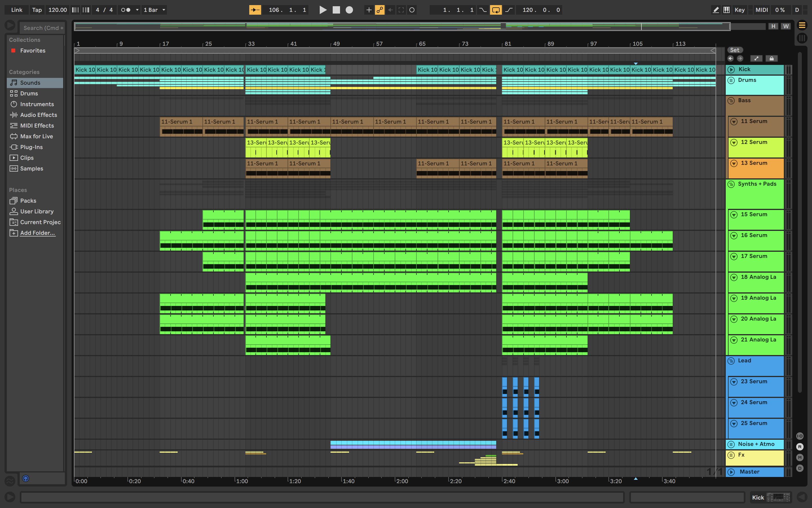
Task: Toggle the metronome icon
Action: point(125,10)
